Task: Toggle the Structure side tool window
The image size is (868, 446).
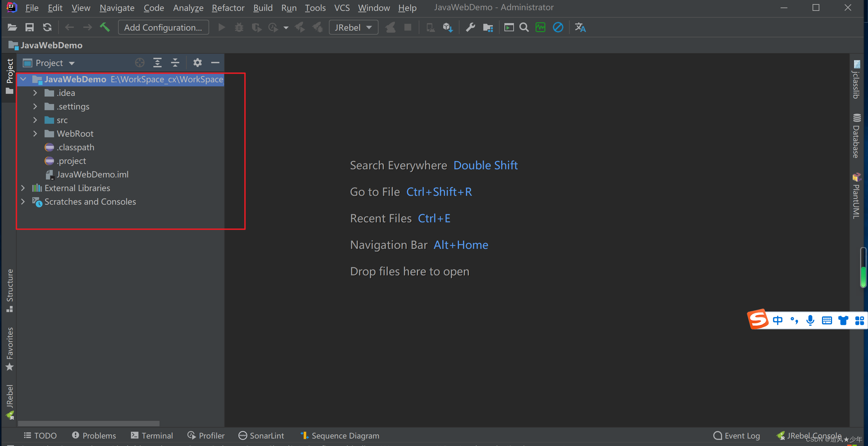Action: (10, 291)
